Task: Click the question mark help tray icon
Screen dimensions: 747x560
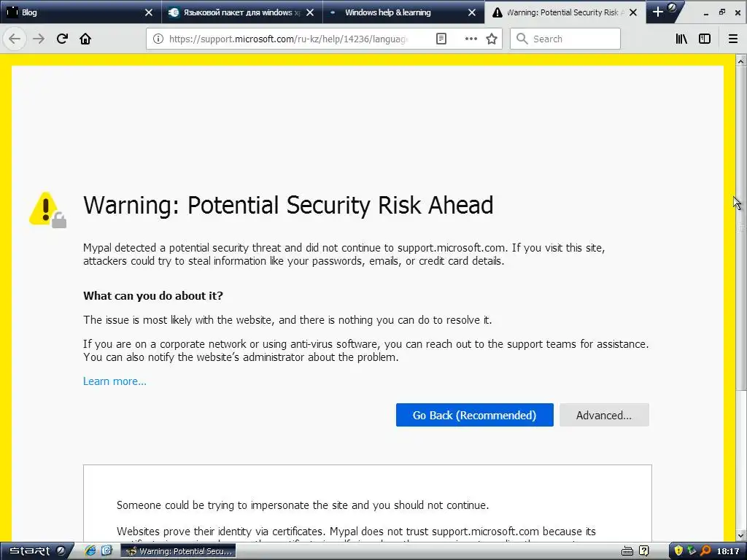Action: coord(643,551)
